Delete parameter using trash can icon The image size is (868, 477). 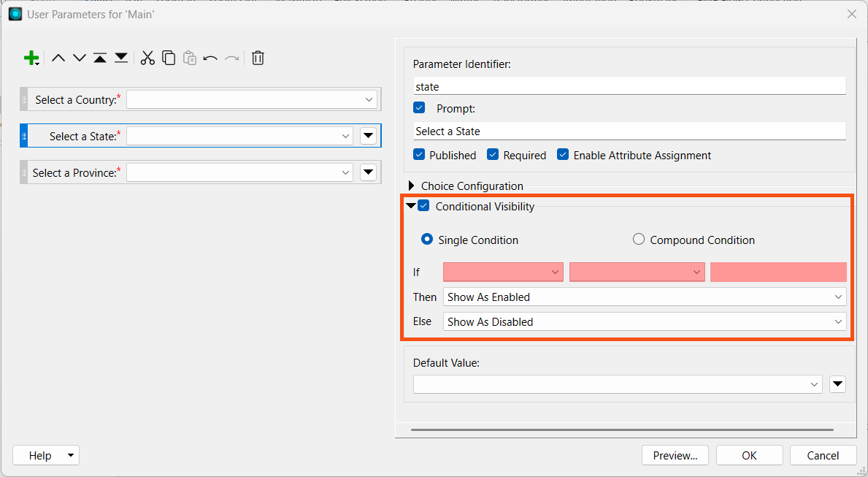(x=258, y=58)
